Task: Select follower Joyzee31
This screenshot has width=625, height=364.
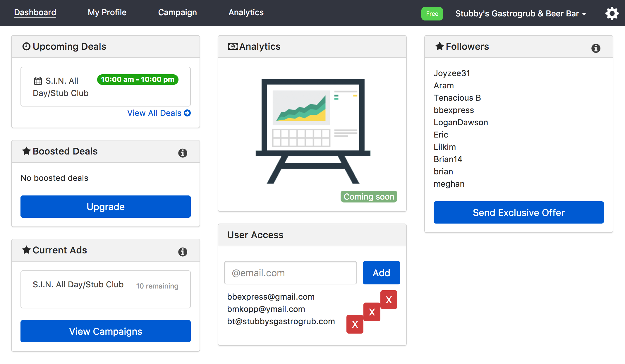Action: click(x=452, y=73)
